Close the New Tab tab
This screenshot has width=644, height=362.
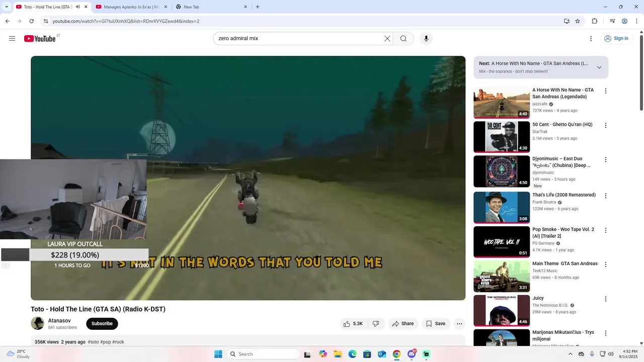(x=246, y=7)
